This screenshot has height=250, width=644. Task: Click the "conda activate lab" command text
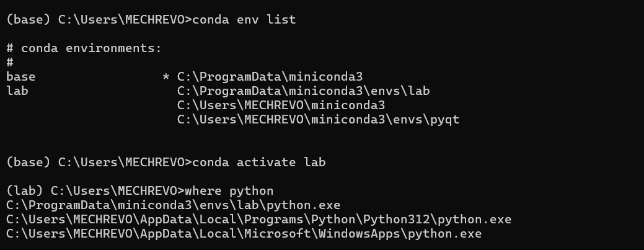pos(259,163)
